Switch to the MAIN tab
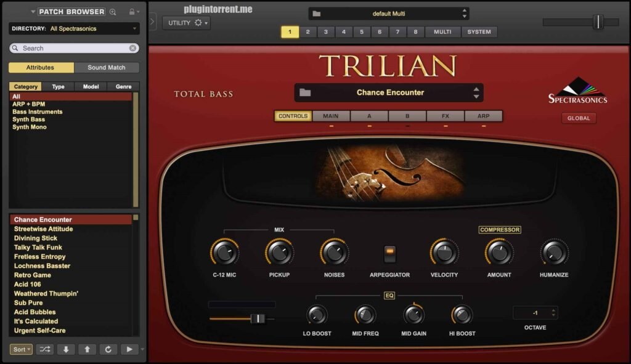 pyautogui.click(x=331, y=116)
